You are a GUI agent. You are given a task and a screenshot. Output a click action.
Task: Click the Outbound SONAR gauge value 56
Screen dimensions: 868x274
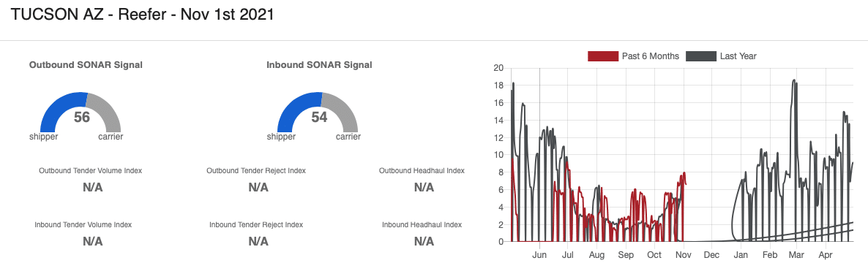[81, 117]
